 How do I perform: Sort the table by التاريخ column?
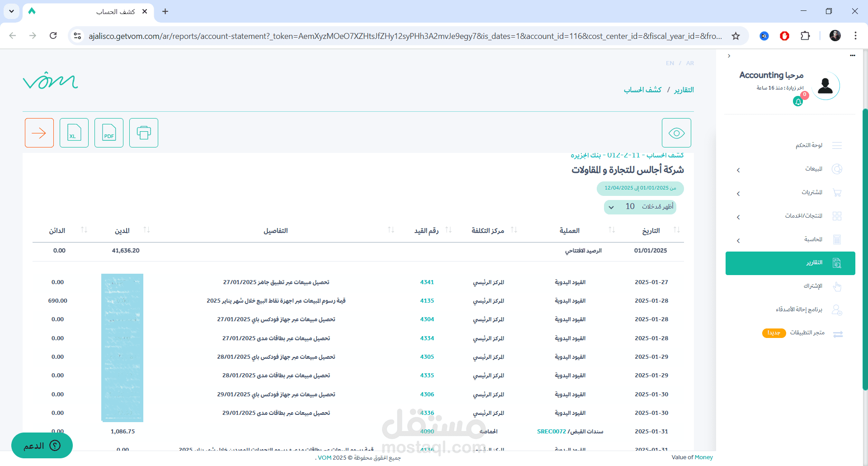(677, 230)
